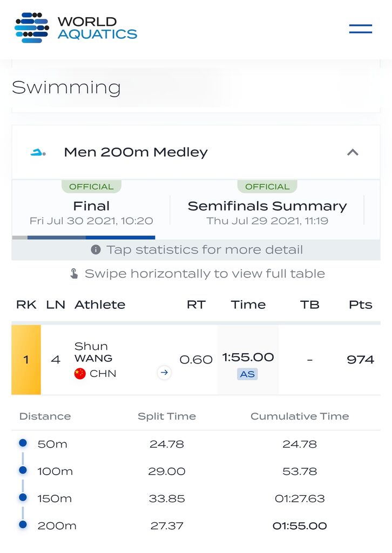392x553 pixels.
Task: Click the China flag icon
Action: pyautogui.click(x=80, y=374)
